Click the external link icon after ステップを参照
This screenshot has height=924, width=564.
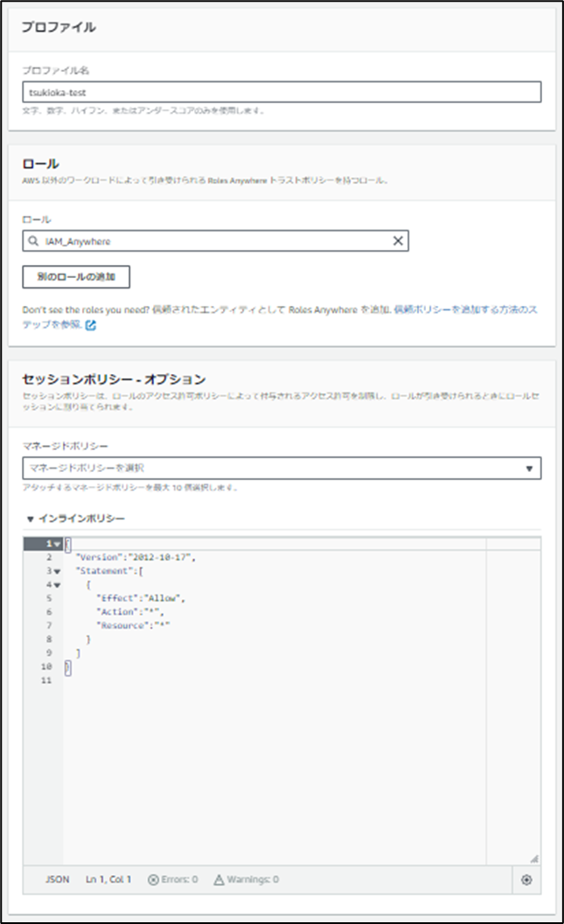(90, 324)
